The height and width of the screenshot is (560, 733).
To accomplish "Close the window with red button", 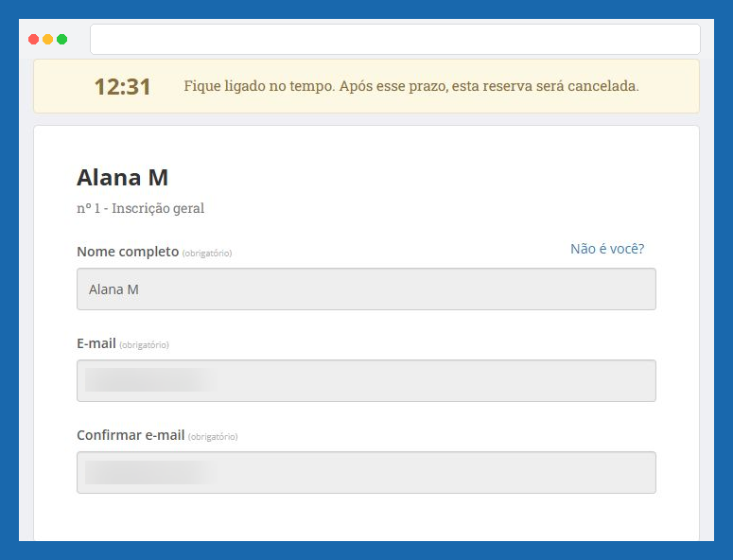I will click(34, 40).
